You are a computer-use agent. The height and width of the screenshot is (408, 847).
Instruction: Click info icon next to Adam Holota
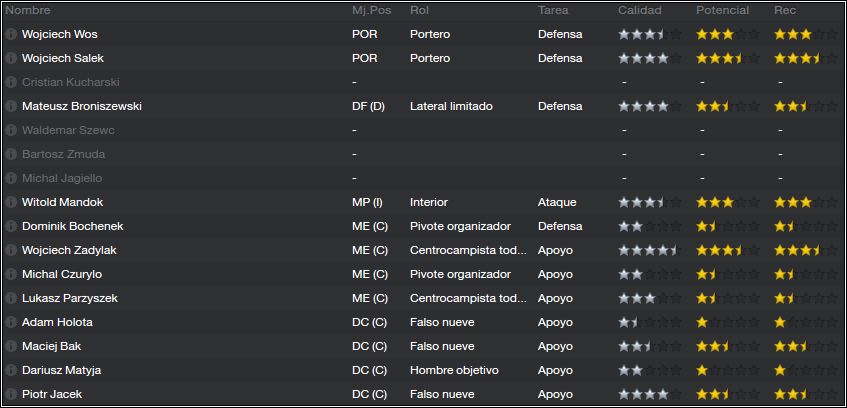pyautogui.click(x=11, y=323)
